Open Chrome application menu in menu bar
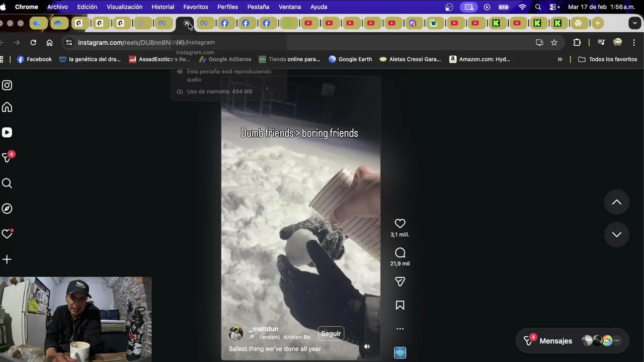Viewport: 644px width, 362px height. (x=26, y=7)
